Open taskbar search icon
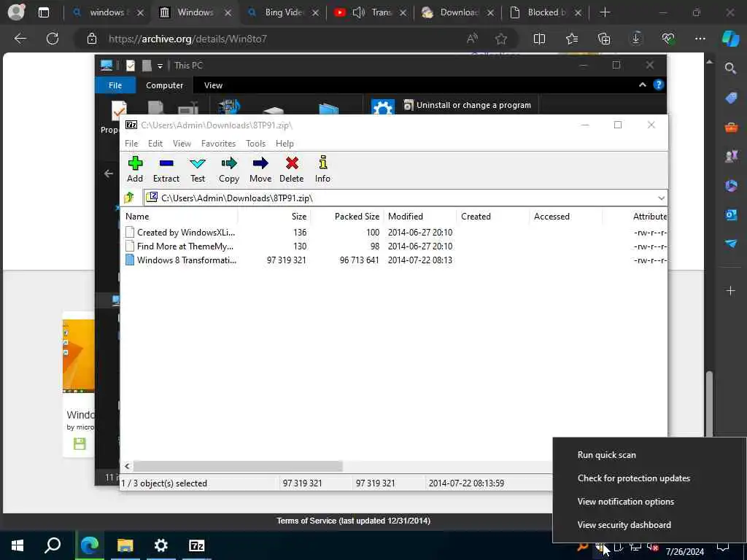Viewport: 747px width, 560px height. tap(53, 545)
